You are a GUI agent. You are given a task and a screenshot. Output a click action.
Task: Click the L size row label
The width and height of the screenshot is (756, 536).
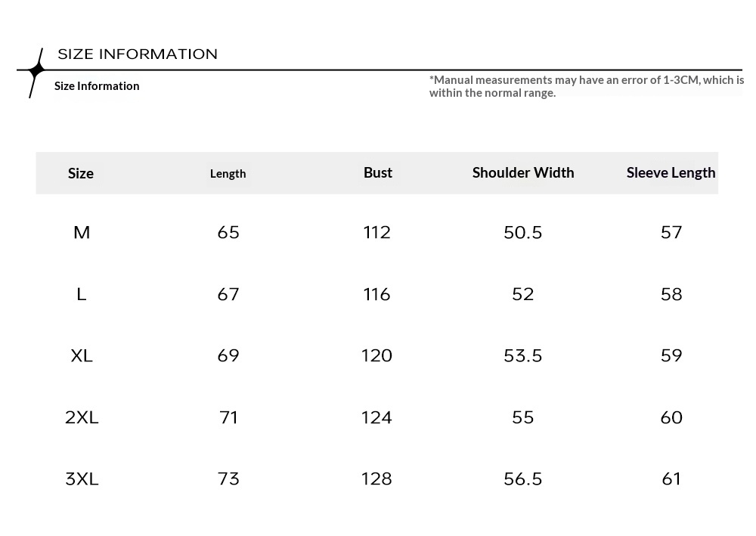click(x=82, y=294)
